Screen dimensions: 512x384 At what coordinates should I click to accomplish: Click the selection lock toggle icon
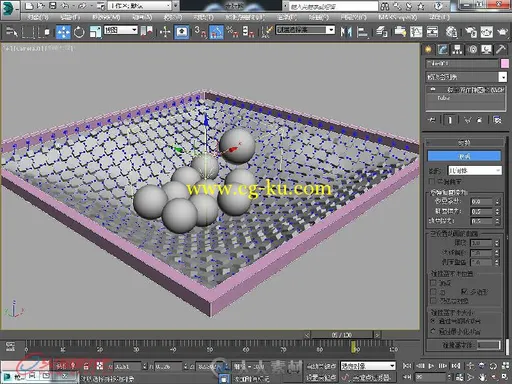[x=86, y=366]
